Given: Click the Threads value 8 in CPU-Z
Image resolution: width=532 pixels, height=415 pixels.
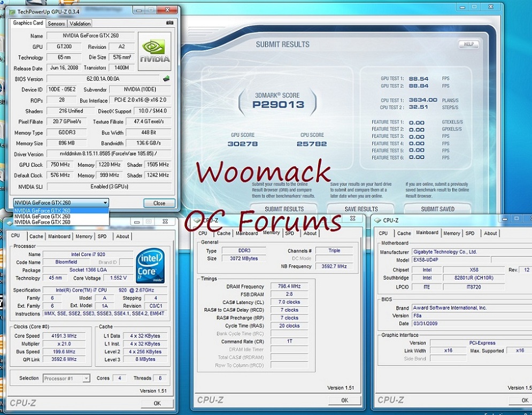Looking at the screenshot, I should (x=160, y=378).
